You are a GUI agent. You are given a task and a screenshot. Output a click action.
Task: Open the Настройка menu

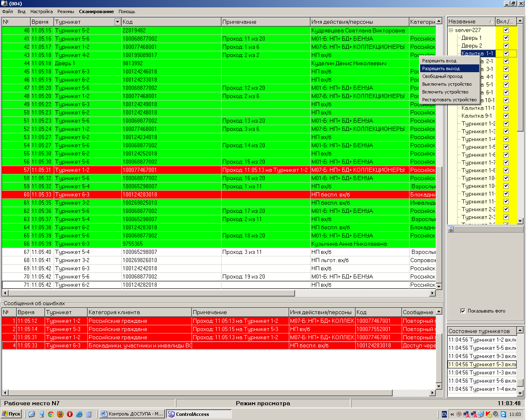click(41, 11)
